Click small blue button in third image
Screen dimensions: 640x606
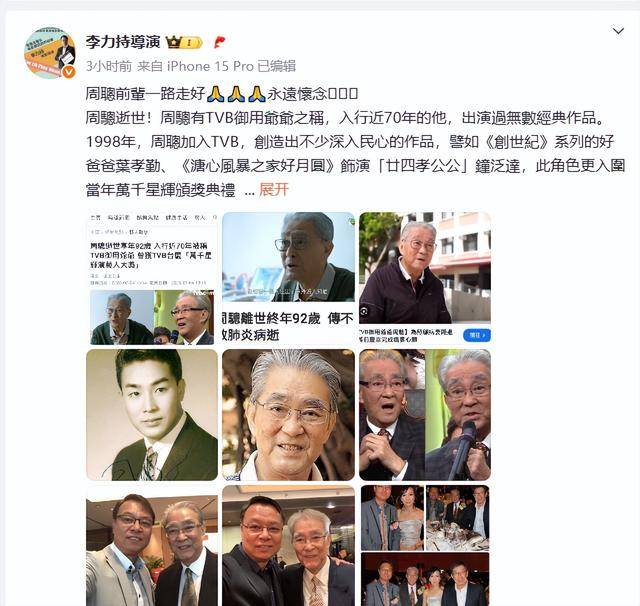(477, 335)
